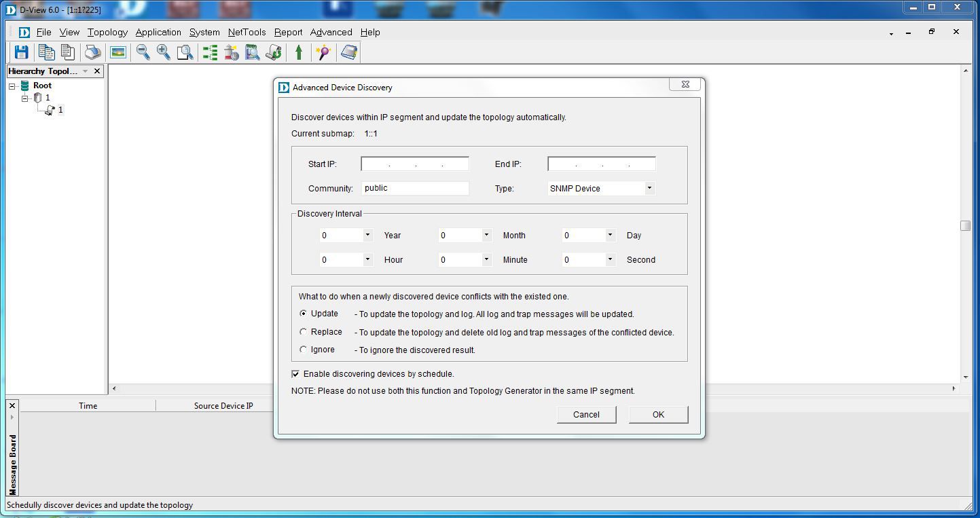The width and height of the screenshot is (980, 518).
Task: Click the horizontal scrollbar right arrow
Action: tap(954, 388)
